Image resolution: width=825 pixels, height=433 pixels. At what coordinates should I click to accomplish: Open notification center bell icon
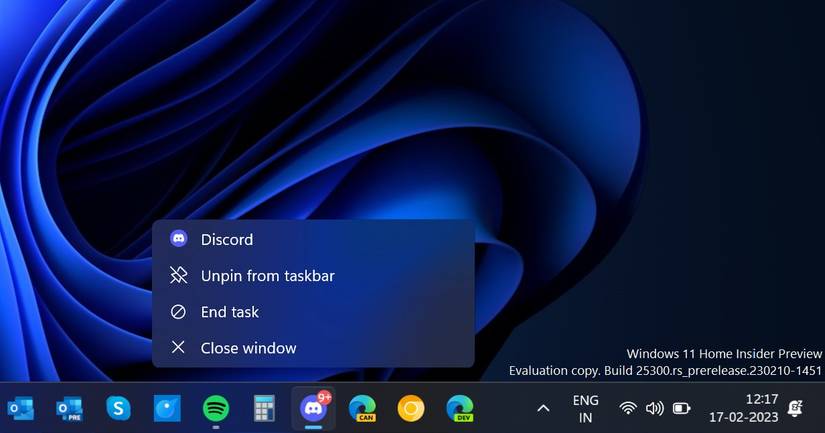[x=796, y=408]
